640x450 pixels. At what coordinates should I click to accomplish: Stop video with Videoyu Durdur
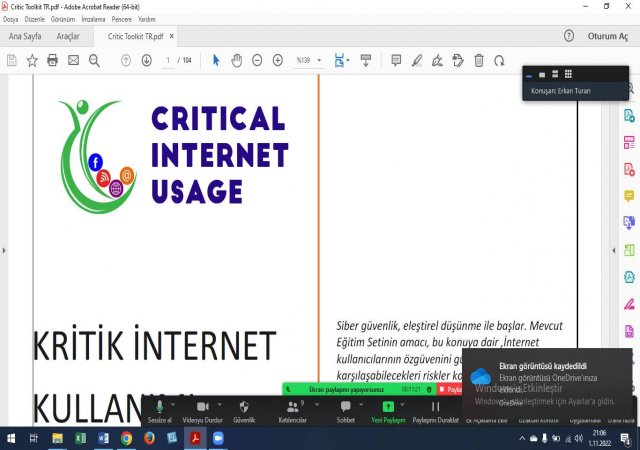click(x=202, y=411)
